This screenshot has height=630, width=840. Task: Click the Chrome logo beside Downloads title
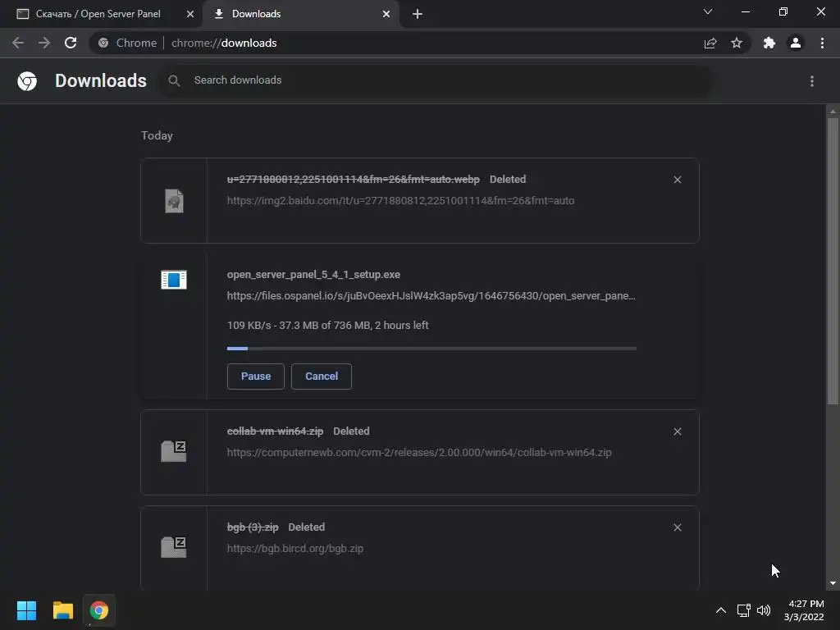[27, 81]
